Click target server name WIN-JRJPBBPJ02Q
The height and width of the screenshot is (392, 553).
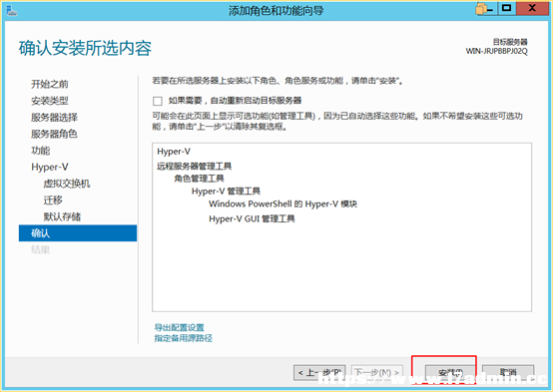coord(496,52)
